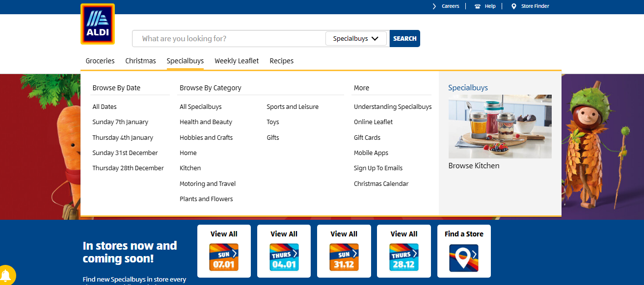
Task: Open the Health and Beauty category link
Action: [x=206, y=122]
